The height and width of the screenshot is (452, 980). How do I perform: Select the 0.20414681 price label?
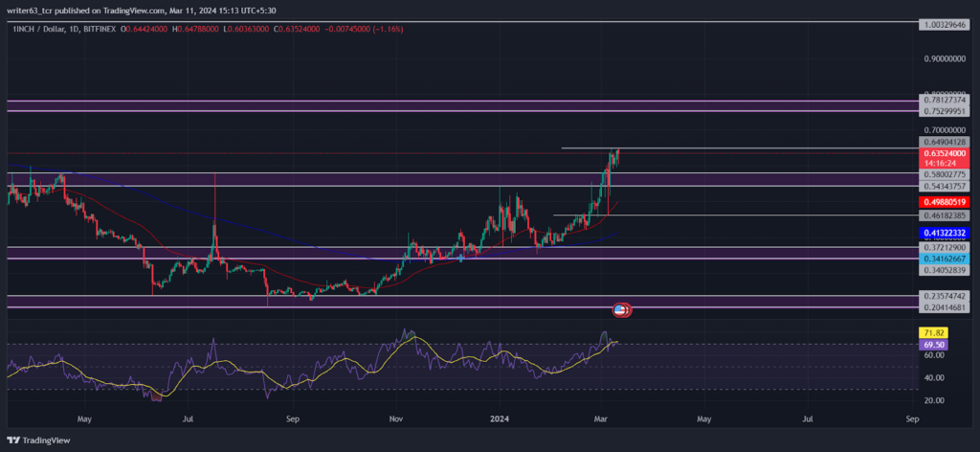pos(945,307)
